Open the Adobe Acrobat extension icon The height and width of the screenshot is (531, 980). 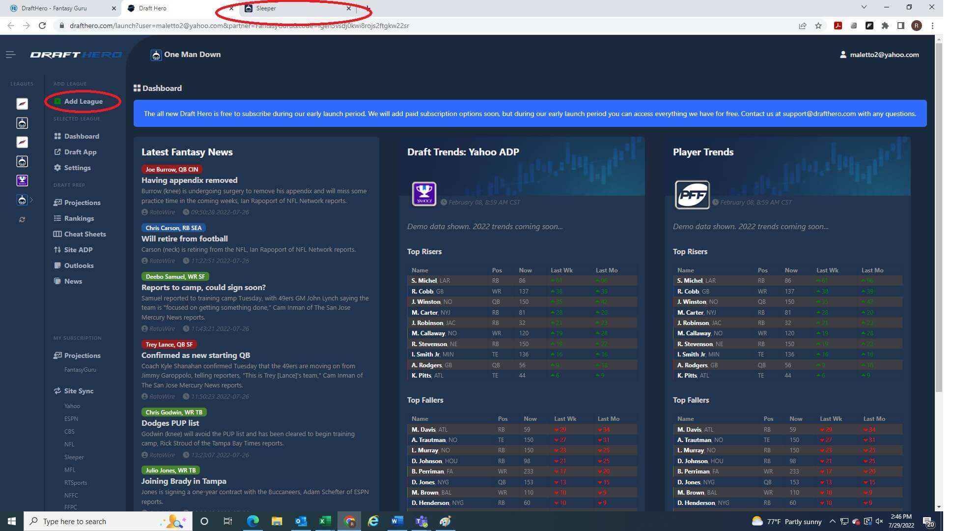838,26
